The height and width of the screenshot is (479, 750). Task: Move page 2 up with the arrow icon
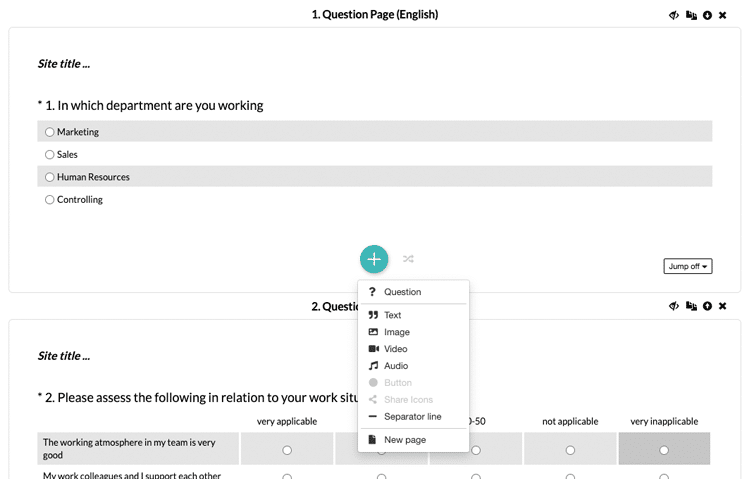[x=707, y=306]
